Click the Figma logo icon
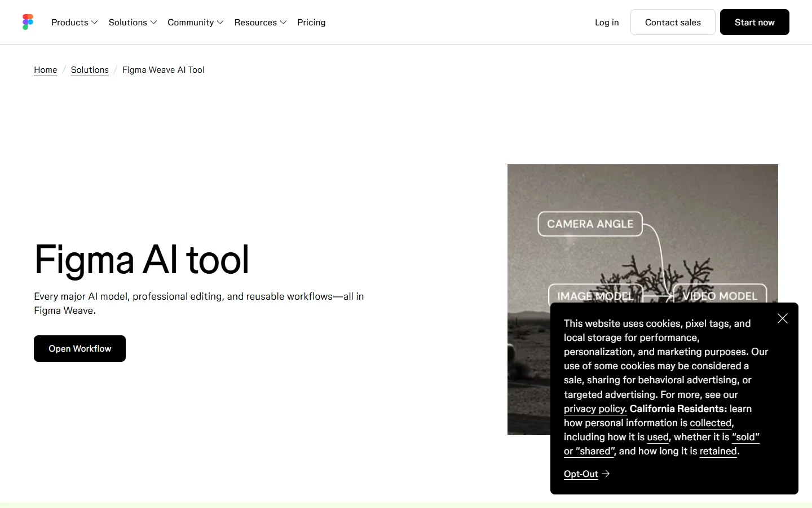Image resolution: width=812 pixels, height=508 pixels. pos(28,22)
